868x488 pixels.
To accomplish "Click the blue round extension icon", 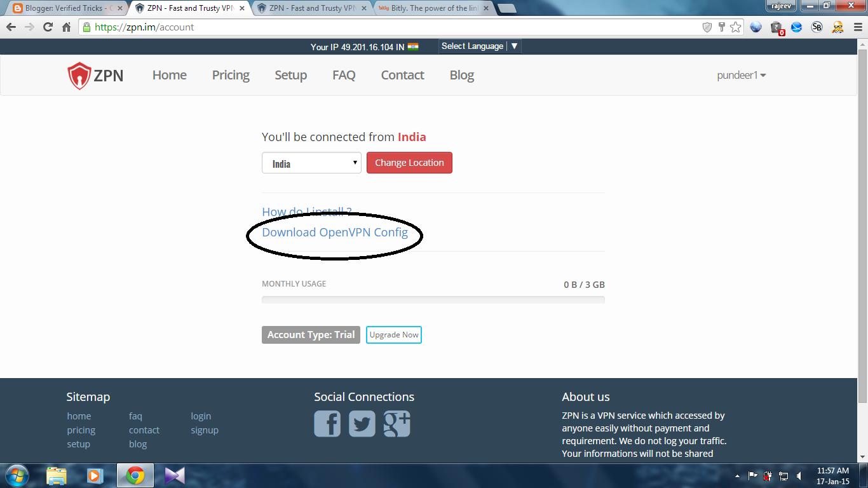I will pos(797,27).
